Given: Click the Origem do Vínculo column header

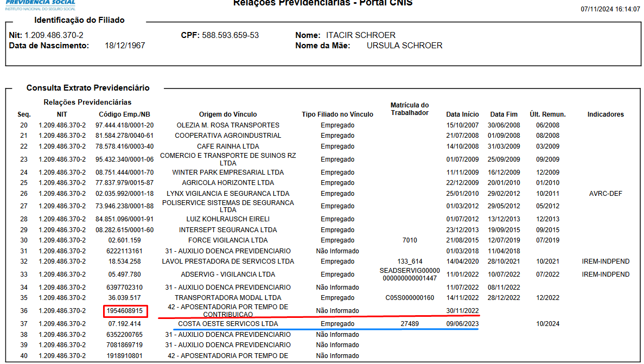Looking at the screenshot, I should [x=228, y=114].
